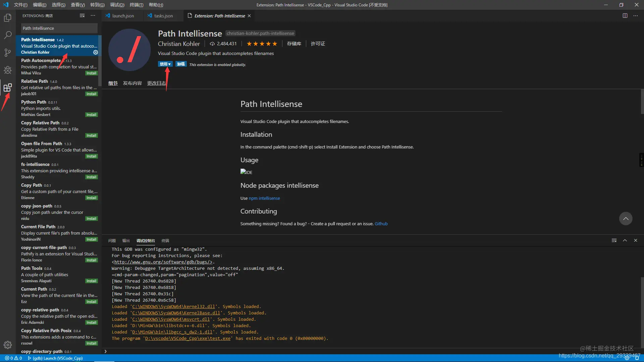Select the Path Tools extension entry

tap(58, 275)
